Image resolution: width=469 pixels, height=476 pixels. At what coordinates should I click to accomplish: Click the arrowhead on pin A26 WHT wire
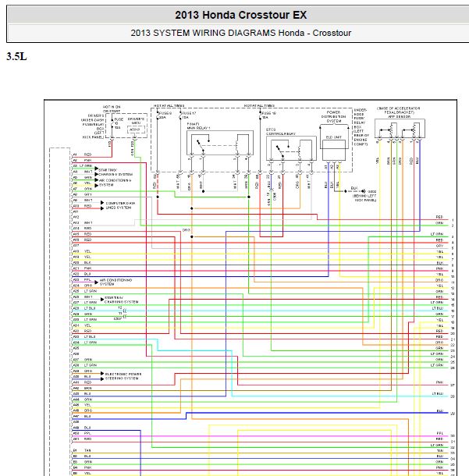coord(102,300)
